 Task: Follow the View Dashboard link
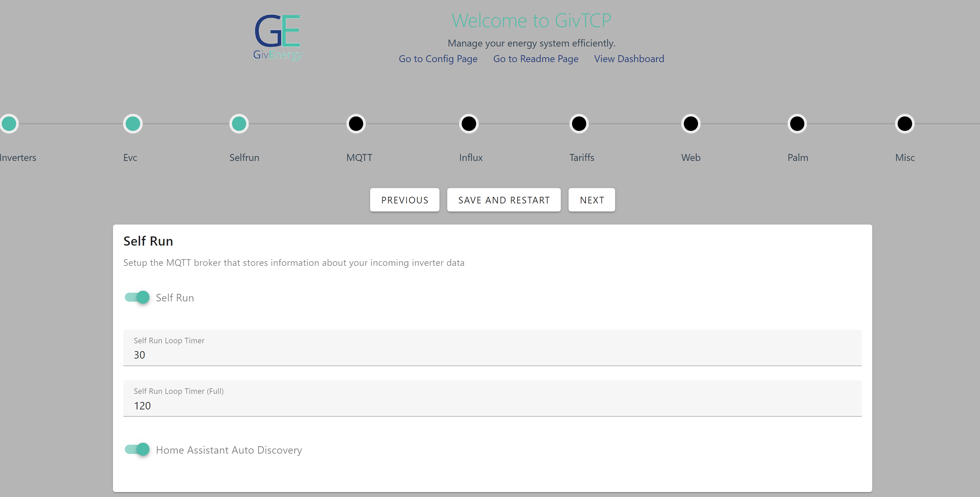pyautogui.click(x=629, y=59)
